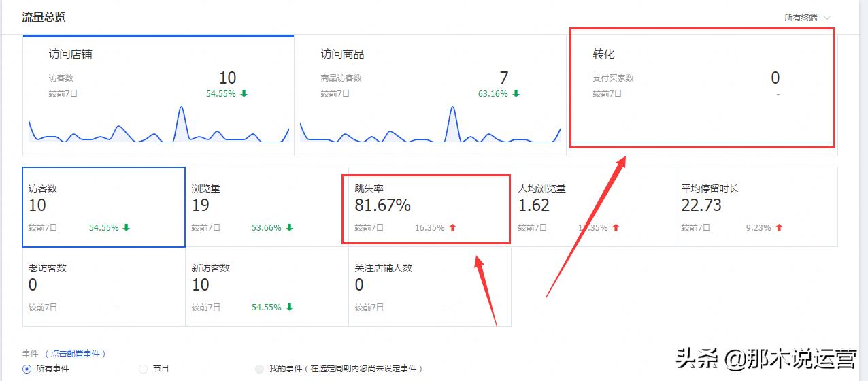
Task: Select the 转化 overview card
Action: click(701, 95)
